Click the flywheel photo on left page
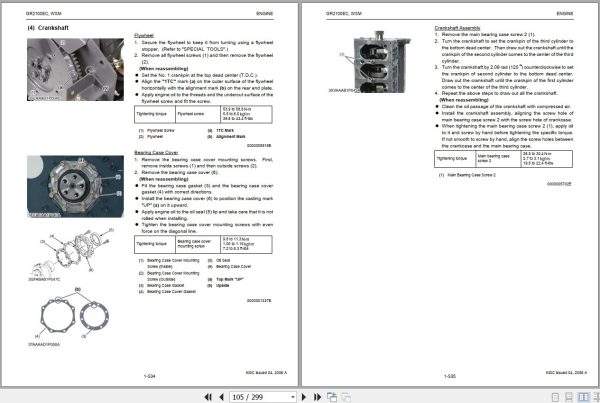600x403 pixels. point(75,70)
